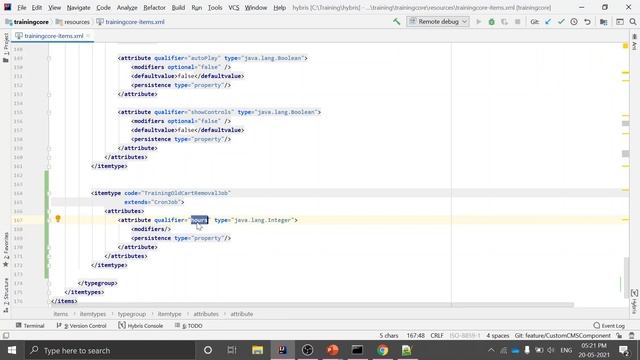Open the PowerPoint taskbar icon
Image resolution: width=640 pixels, height=360 pixels.
(x=332, y=350)
